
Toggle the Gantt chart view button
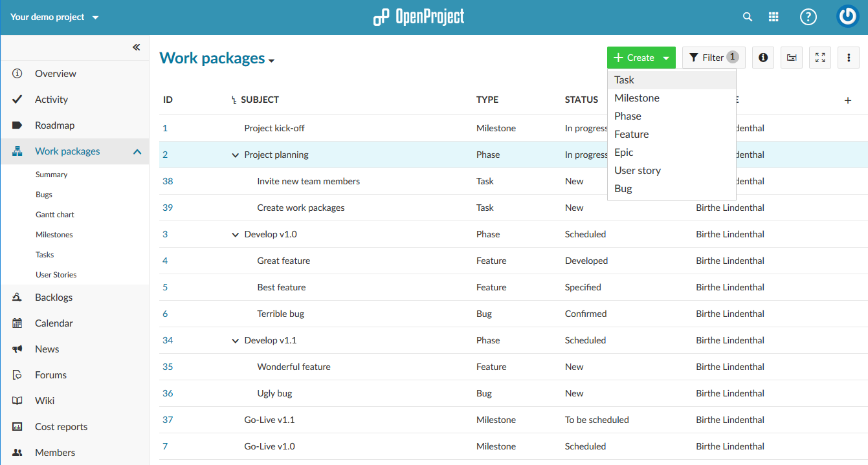pyautogui.click(x=792, y=58)
